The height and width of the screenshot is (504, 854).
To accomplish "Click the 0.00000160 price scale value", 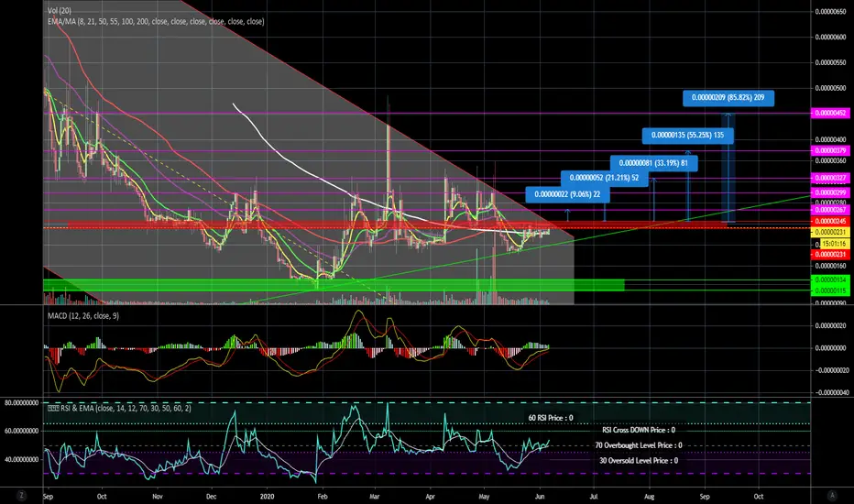I will click(830, 266).
